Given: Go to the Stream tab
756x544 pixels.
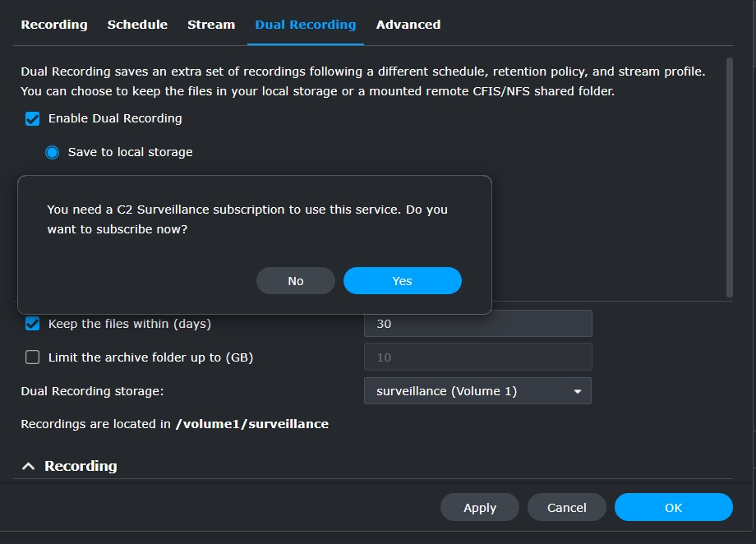Looking at the screenshot, I should click(x=211, y=25).
